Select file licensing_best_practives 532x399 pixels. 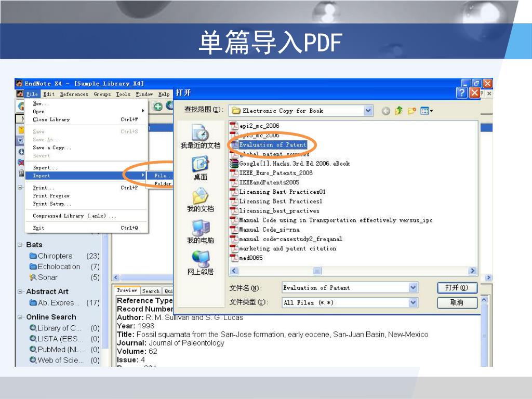(275, 211)
